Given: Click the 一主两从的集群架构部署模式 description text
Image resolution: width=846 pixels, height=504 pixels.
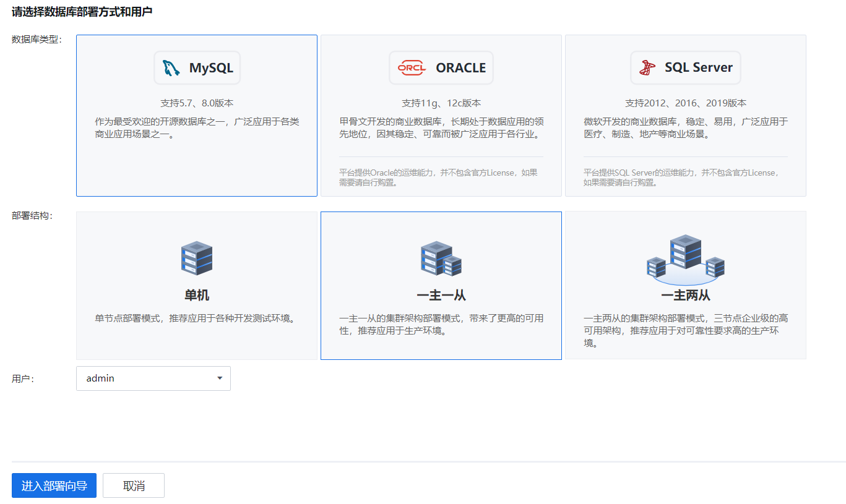Looking at the screenshot, I should [x=686, y=331].
